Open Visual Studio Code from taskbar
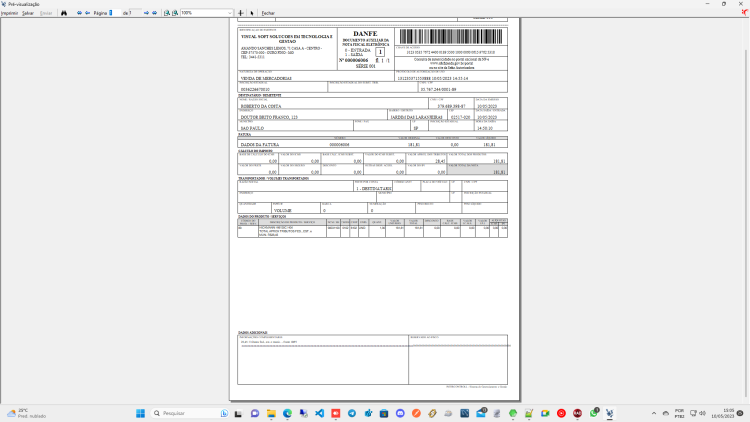 320,413
